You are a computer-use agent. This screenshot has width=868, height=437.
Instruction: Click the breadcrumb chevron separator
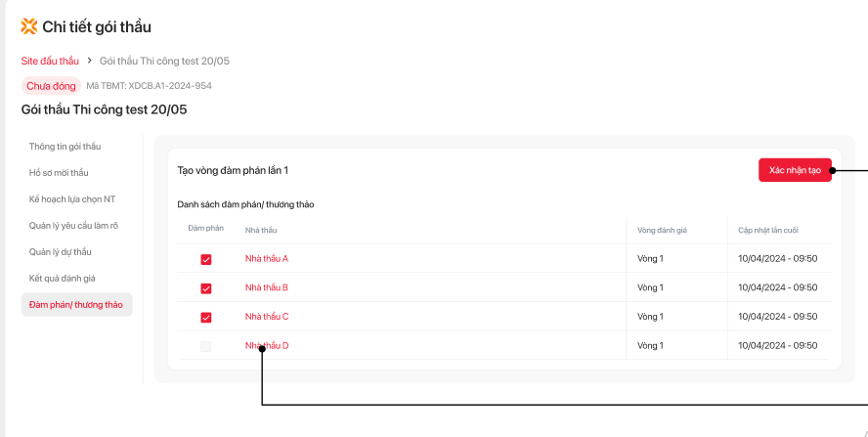(x=89, y=61)
